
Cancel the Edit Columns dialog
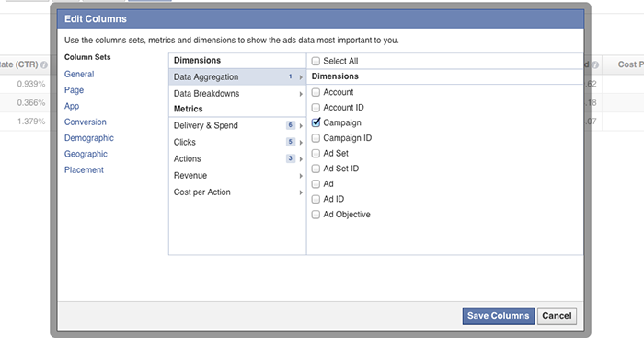(x=557, y=316)
